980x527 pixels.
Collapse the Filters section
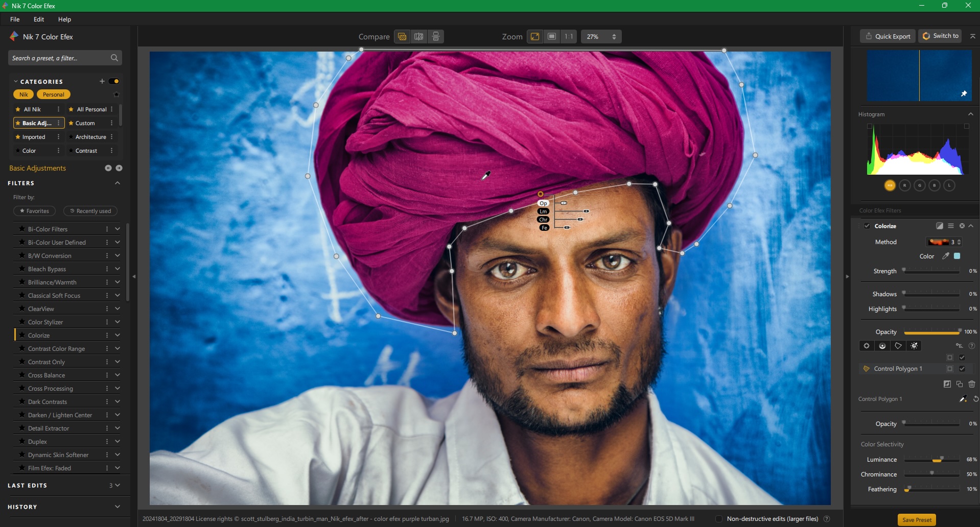(x=117, y=183)
